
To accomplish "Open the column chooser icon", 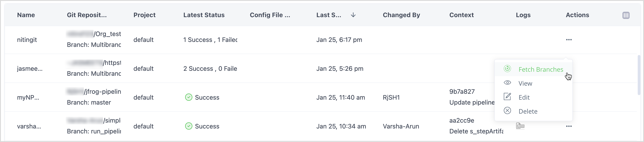I will point(626,15).
